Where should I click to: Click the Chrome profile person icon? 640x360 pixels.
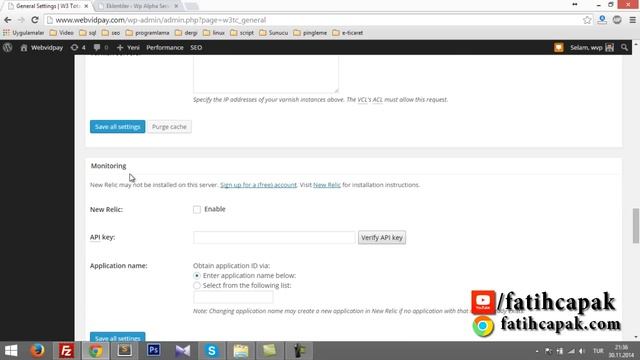coord(602,20)
